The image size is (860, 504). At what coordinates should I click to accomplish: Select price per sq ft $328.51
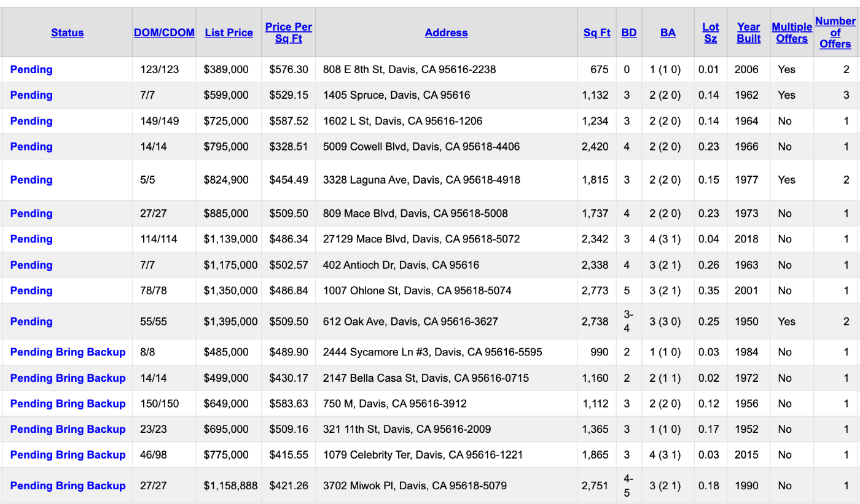(x=289, y=147)
